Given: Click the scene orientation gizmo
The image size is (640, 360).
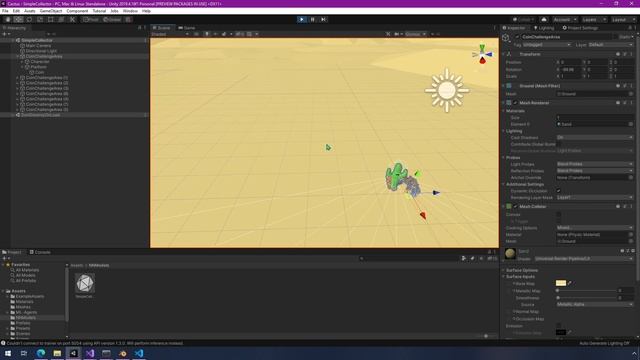Looking at the screenshot, I should pyautogui.click(x=482, y=54).
